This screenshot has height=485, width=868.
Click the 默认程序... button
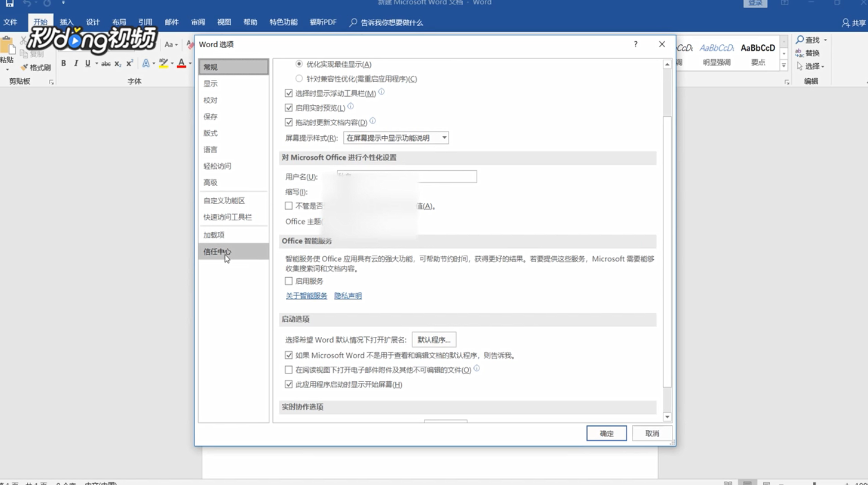[434, 340]
